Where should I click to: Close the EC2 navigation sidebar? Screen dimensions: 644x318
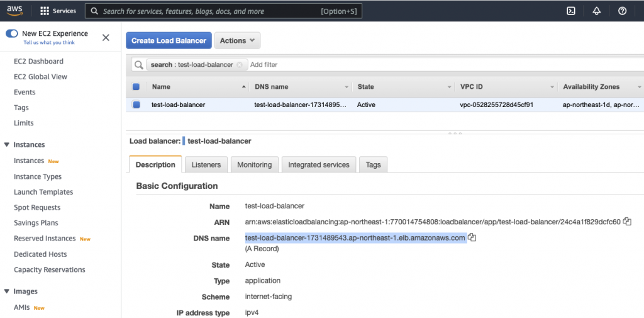point(106,38)
